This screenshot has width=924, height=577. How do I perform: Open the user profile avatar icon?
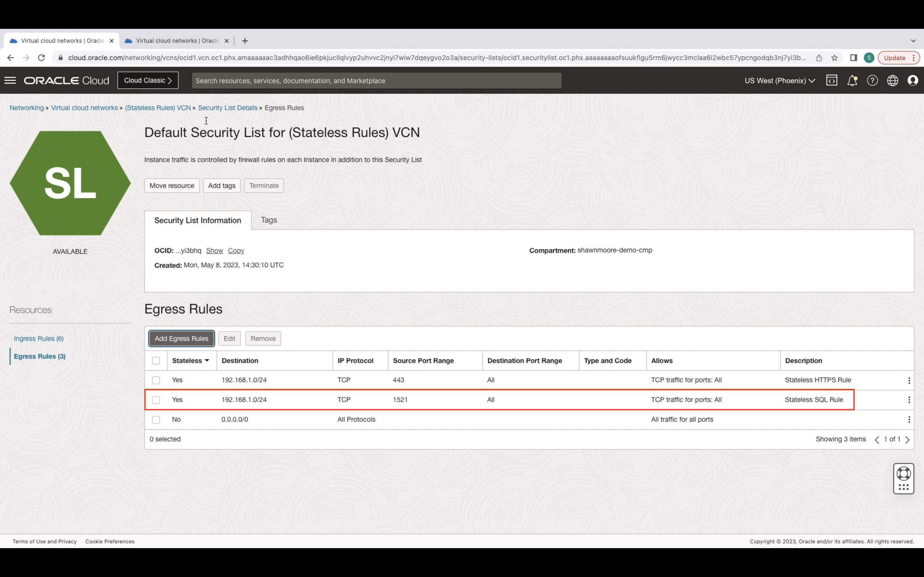[912, 80]
